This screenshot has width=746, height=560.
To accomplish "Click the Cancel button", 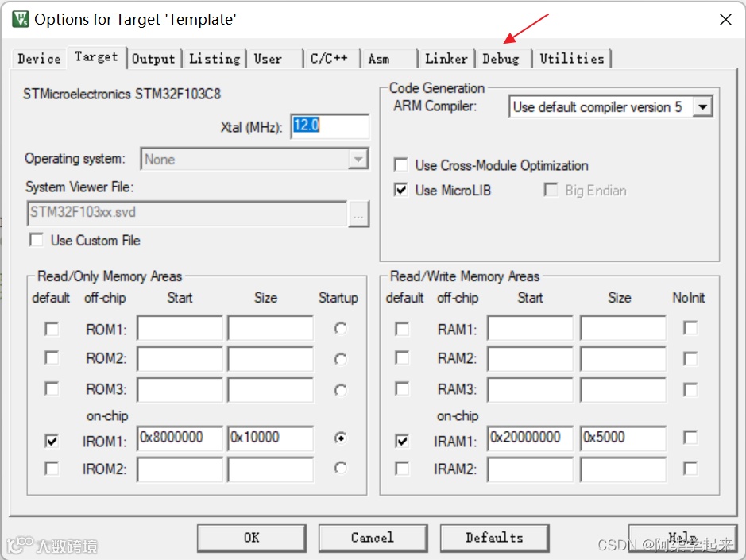I will point(373,538).
